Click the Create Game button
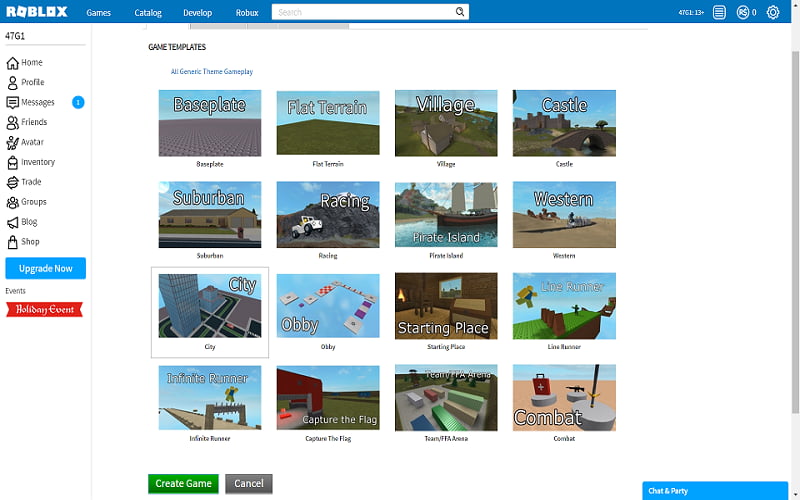 [183, 483]
